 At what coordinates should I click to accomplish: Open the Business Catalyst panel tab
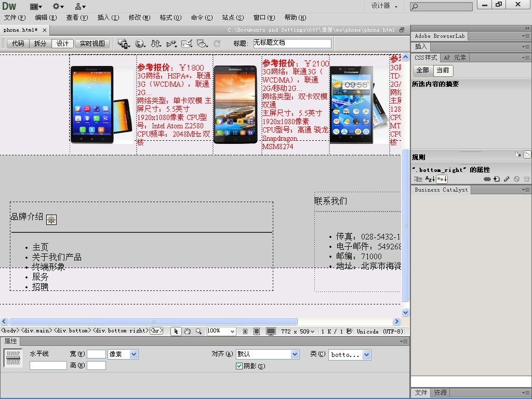click(x=441, y=190)
